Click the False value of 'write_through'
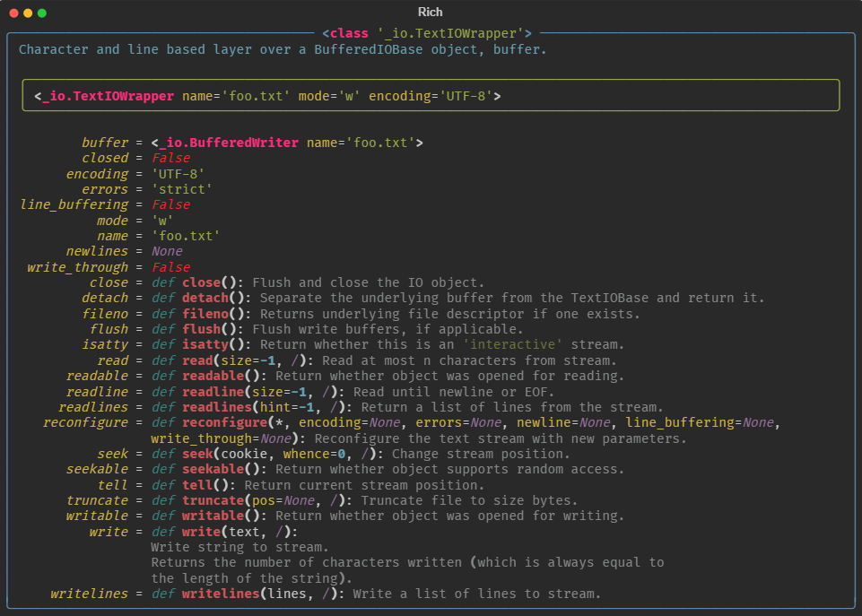Viewport: 862px width, 616px height. click(x=171, y=267)
